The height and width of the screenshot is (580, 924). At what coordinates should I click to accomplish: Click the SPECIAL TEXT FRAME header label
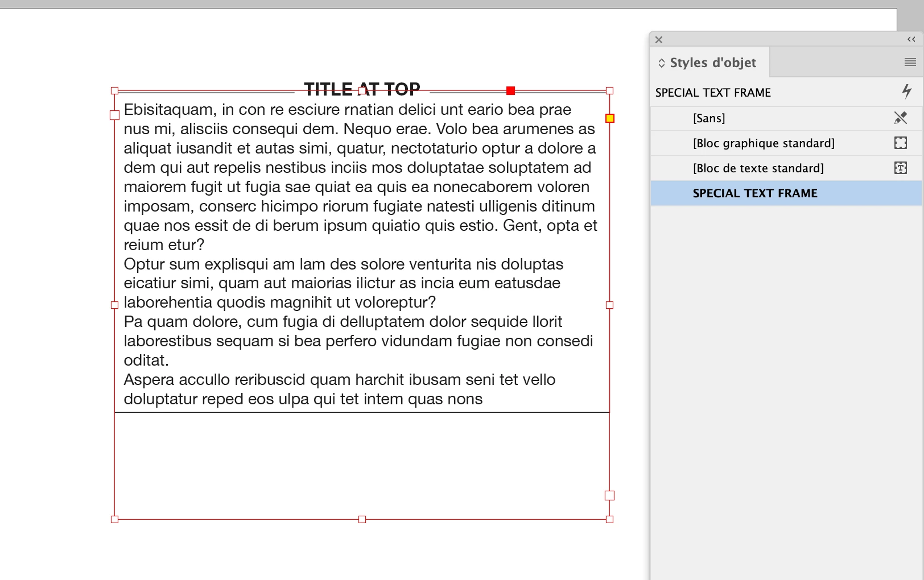click(713, 93)
